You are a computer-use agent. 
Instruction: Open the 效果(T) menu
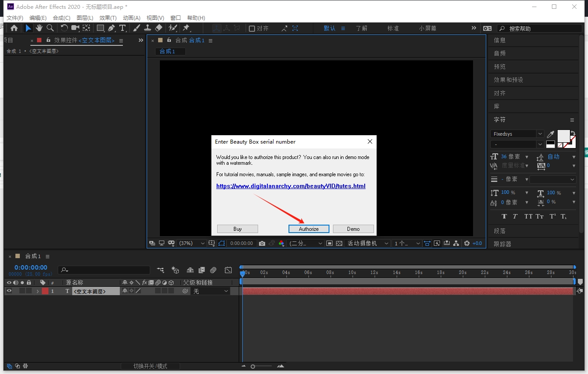(108, 18)
